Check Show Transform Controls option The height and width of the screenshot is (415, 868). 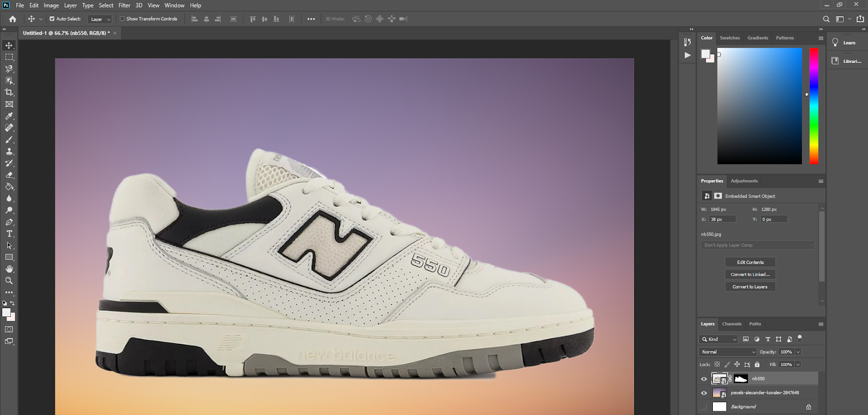coord(122,19)
